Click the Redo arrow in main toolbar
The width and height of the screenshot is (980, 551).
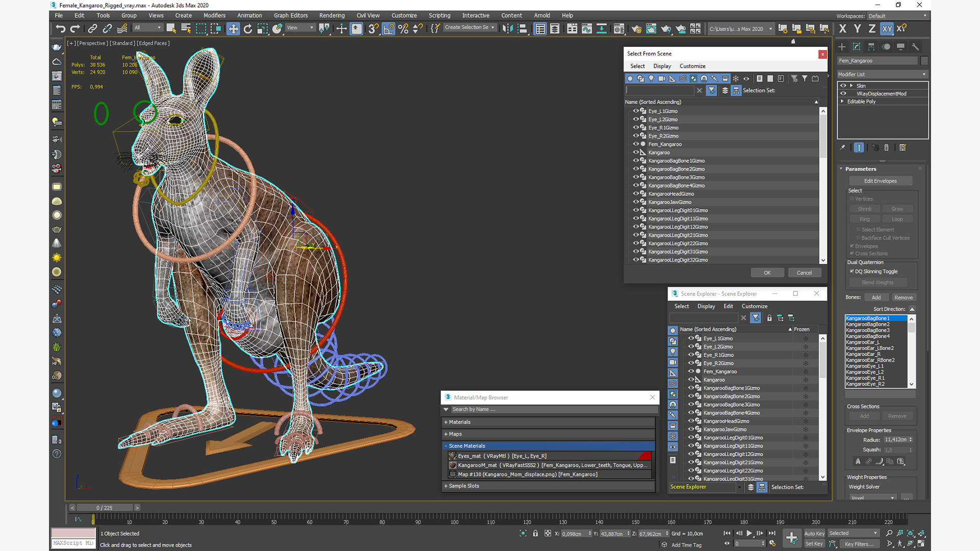(x=75, y=29)
